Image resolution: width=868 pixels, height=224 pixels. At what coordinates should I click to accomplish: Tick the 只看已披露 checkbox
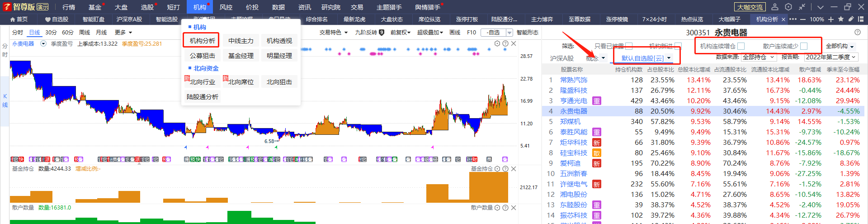[x=629, y=46]
